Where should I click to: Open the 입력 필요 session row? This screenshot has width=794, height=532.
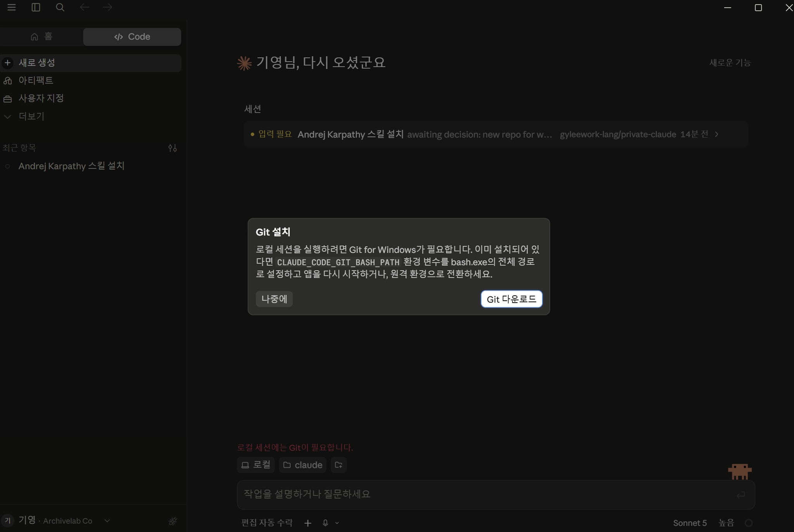(496, 134)
